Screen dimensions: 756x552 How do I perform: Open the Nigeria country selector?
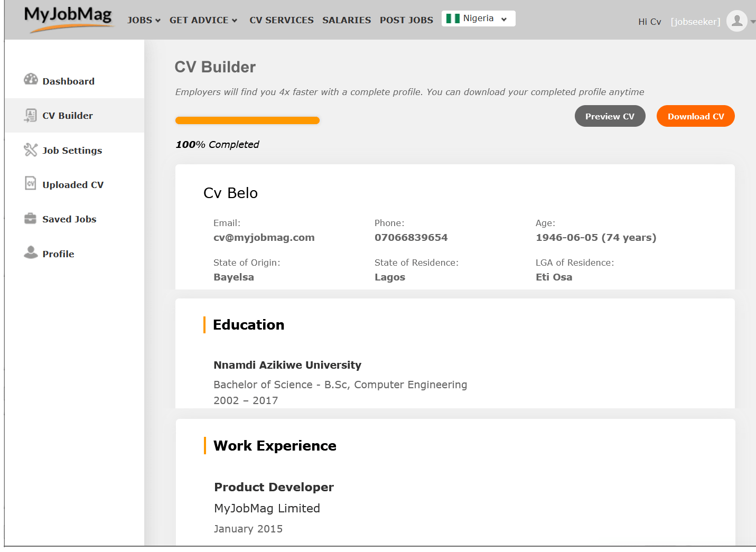pyautogui.click(x=478, y=18)
